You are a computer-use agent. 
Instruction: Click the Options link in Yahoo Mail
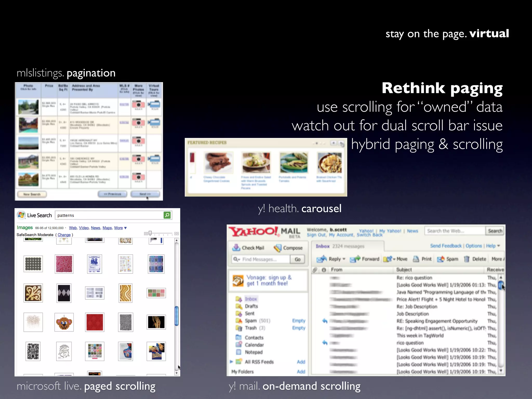click(474, 246)
